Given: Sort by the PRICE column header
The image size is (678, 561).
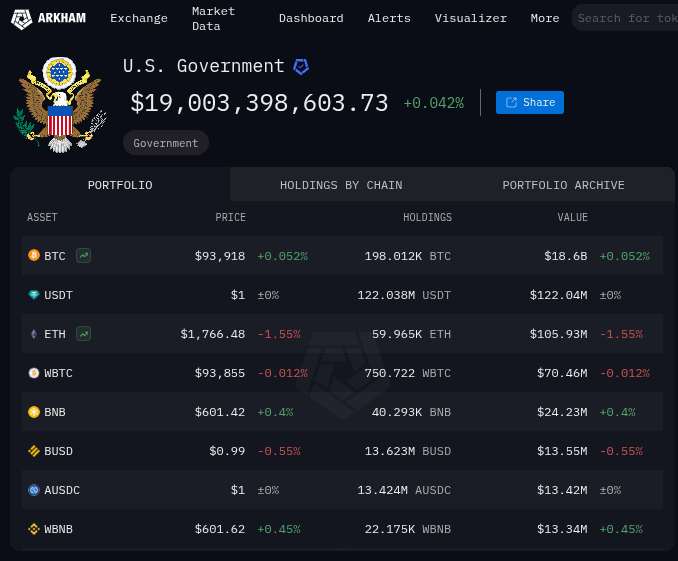Looking at the screenshot, I should (230, 217).
